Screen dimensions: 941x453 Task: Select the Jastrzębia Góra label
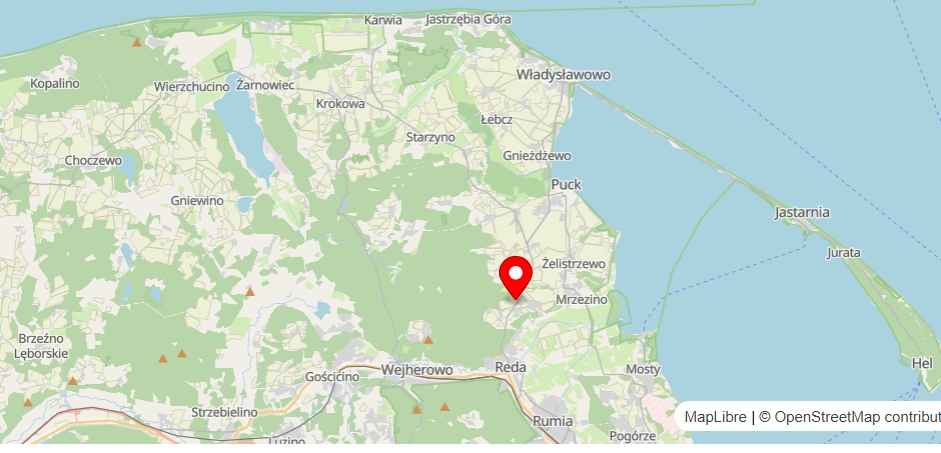pos(468,19)
